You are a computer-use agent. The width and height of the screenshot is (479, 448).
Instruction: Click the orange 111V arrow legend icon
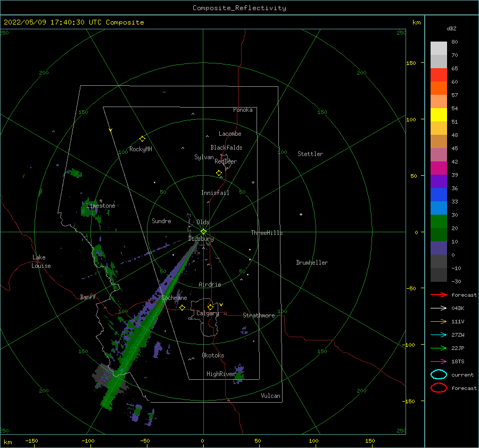coord(439,321)
